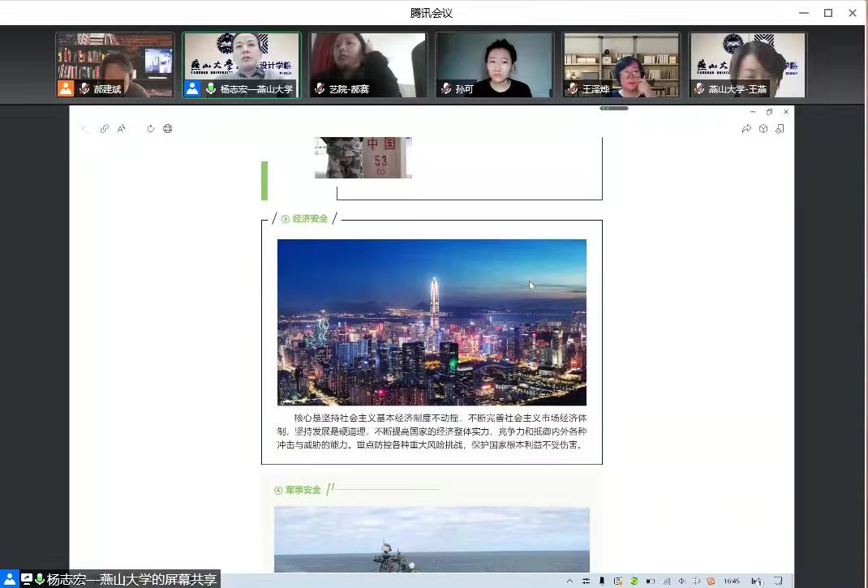Click the muted microphone icon for 孙可
Viewport: 868px width, 588px height.
coord(446,89)
